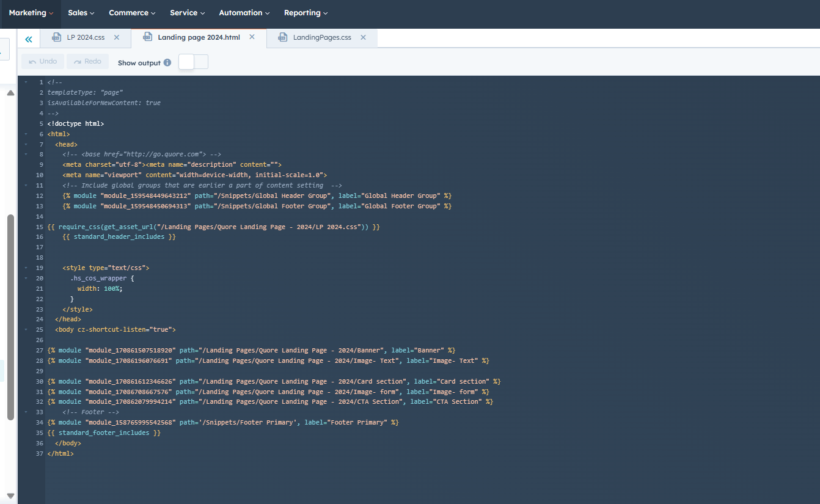Click the templateType: "page" comment line
Viewport: 820px width, 504px height.
point(85,92)
